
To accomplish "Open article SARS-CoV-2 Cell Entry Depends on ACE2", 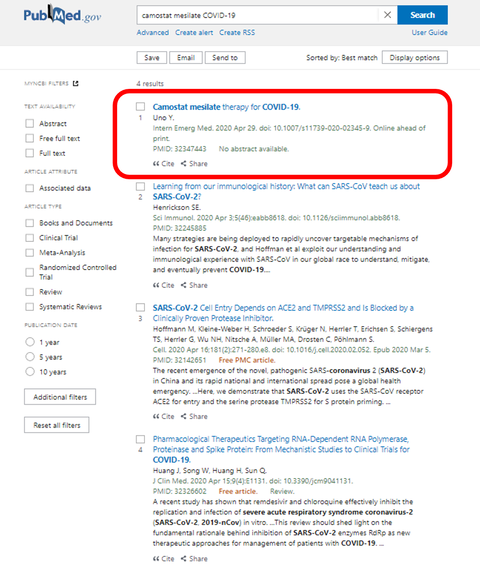I will [x=283, y=313].
